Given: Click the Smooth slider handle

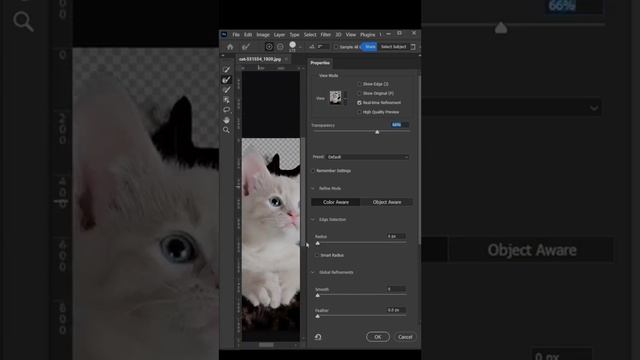Looking at the screenshot, I should (318, 296).
